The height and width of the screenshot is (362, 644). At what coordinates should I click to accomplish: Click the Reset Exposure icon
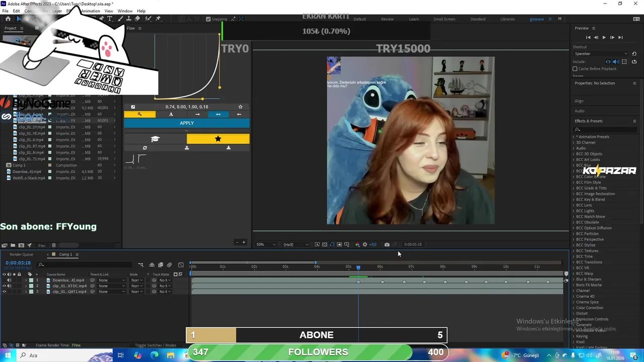point(365,244)
